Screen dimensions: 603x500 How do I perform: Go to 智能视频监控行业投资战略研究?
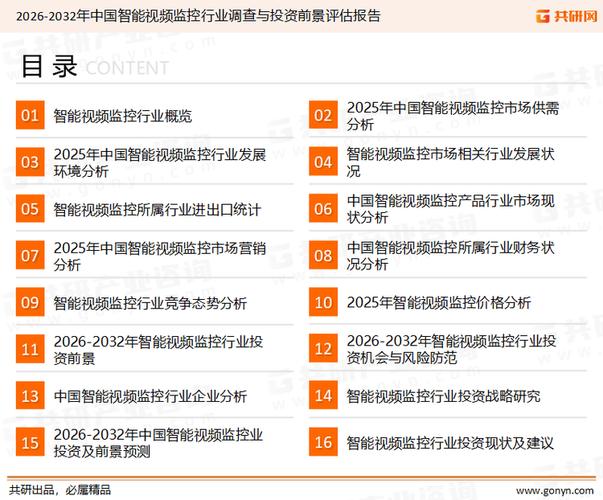443,396
